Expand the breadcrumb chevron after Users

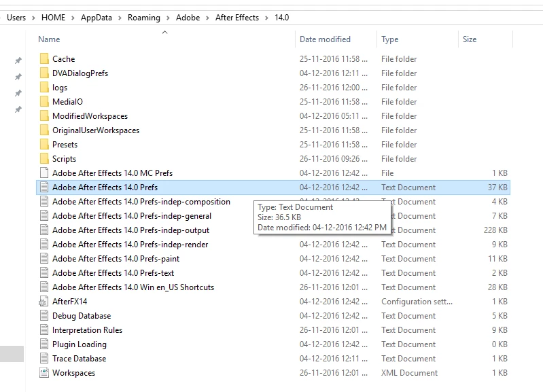33,18
